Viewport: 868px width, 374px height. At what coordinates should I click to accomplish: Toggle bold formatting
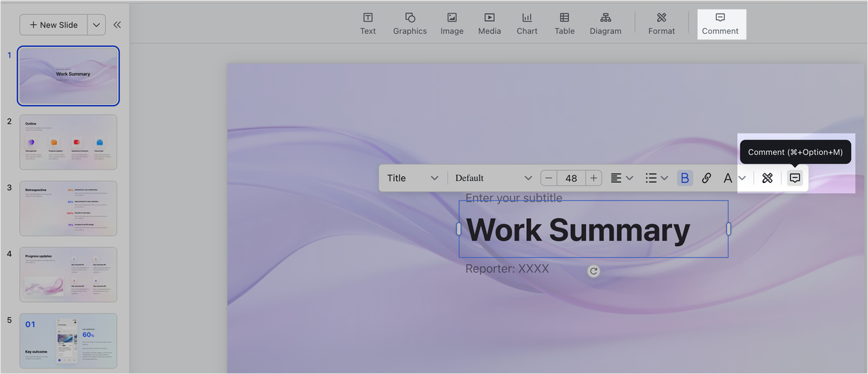[685, 178]
